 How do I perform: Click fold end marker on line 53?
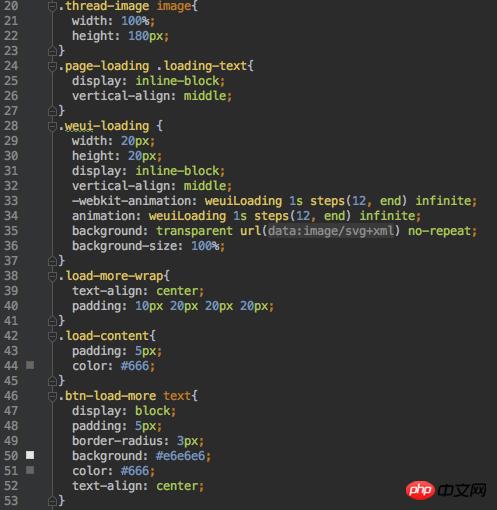coord(52,500)
